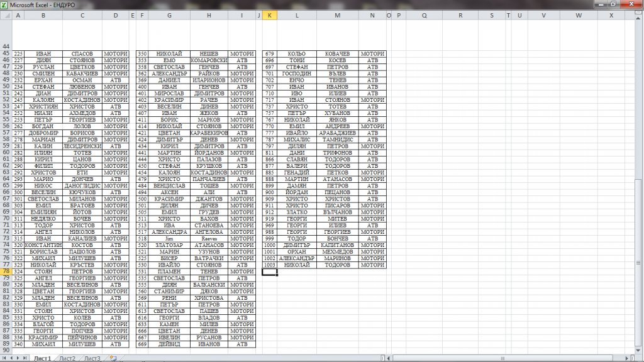Click cell containing 'Reeves'
This screenshot has width=644, height=362.
209,238
